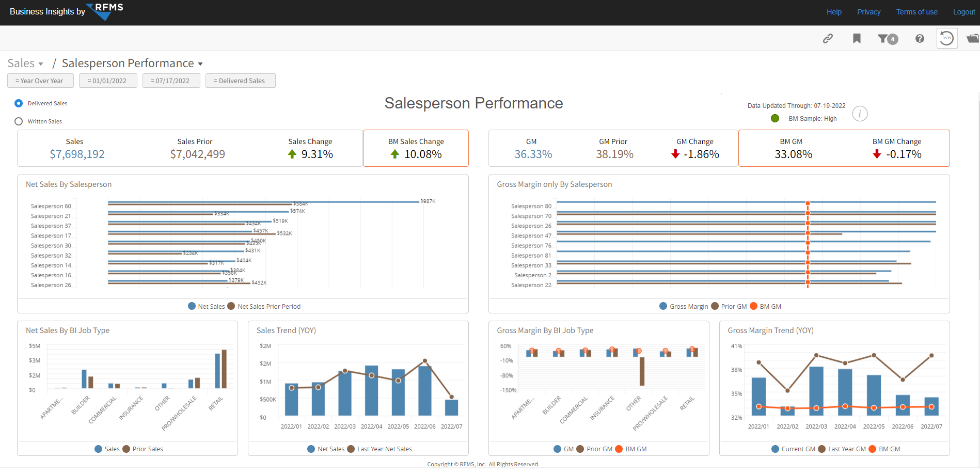Viewport: 980px width, 474px height.
Task: Open the bookmark icon in toolbar
Action: [857, 38]
